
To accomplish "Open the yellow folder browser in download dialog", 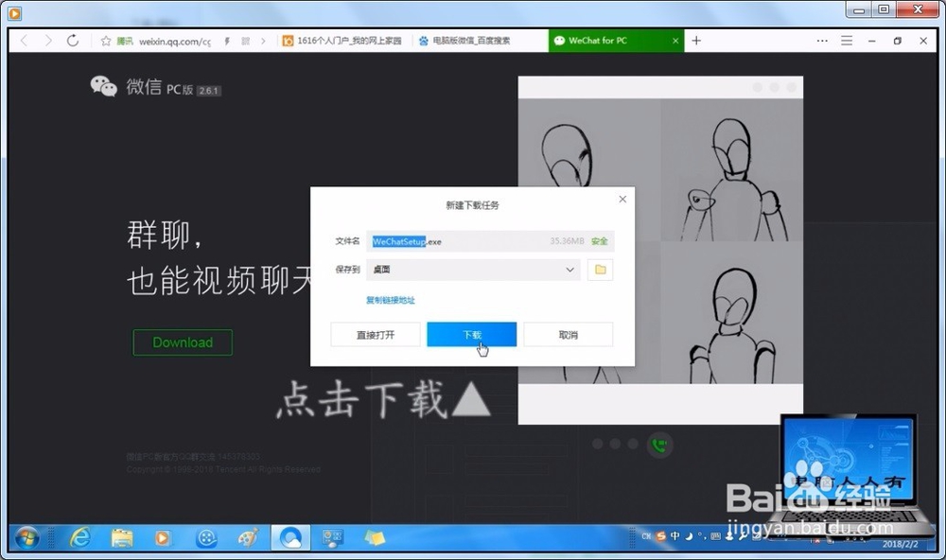I will (x=598, y=270).
